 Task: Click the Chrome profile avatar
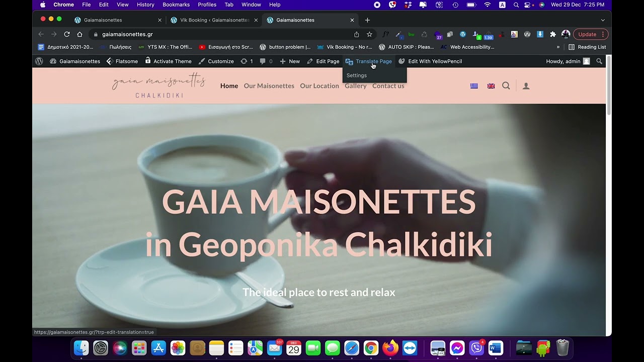pos(566,34)
